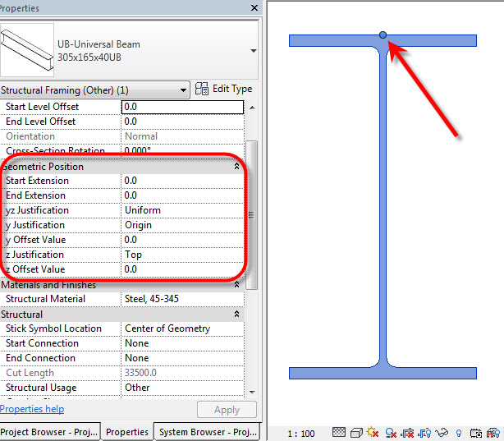Toggle Reveal Hidden Elements lightbulb
Screen dimensions: 504x441
pos(459,434)
